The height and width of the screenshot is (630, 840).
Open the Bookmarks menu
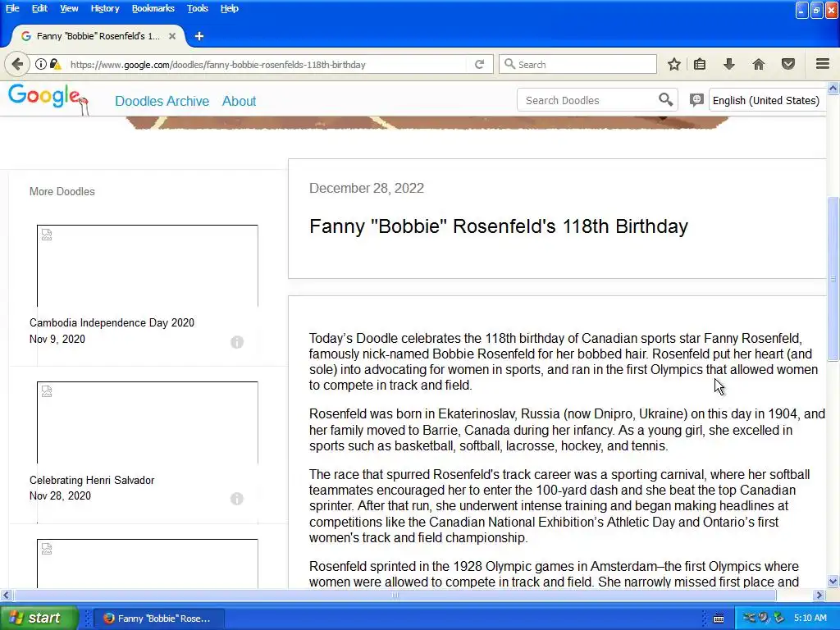pos(153,8)
